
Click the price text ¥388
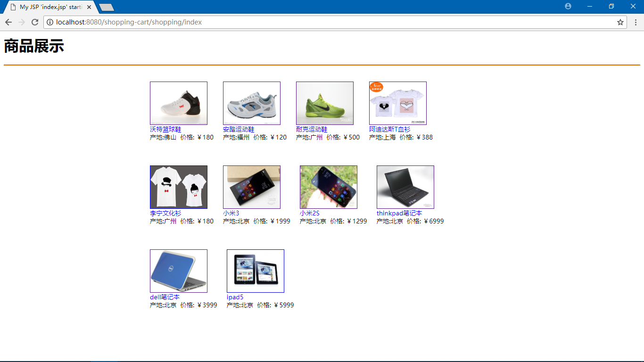click(x=424, y=137)
